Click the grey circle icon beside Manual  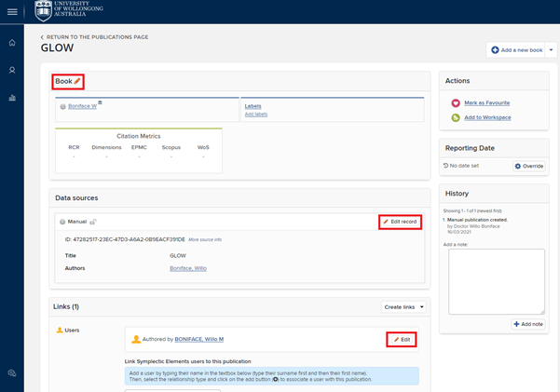[x=62, y=222]
